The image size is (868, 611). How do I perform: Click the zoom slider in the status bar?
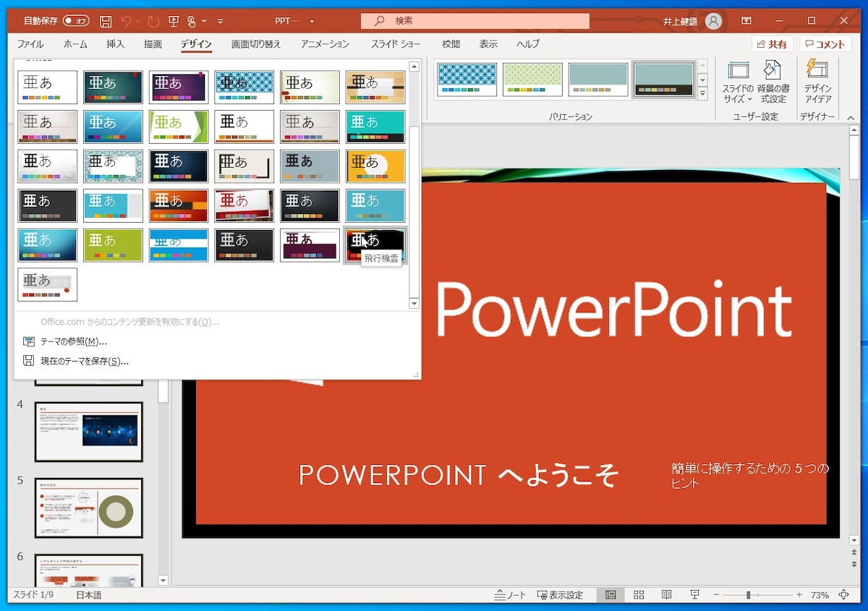[758, 594]
